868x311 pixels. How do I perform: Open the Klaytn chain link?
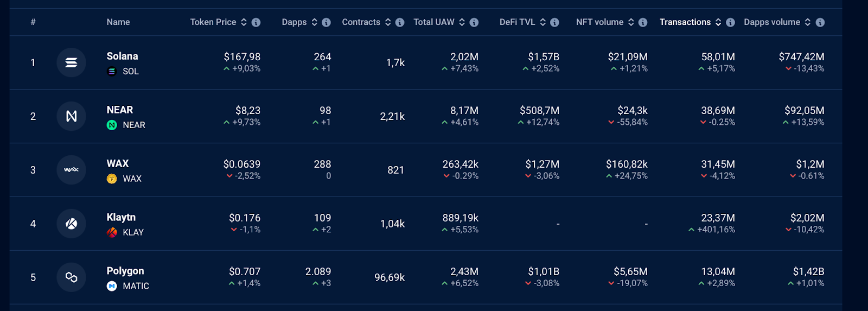[121, 217]
